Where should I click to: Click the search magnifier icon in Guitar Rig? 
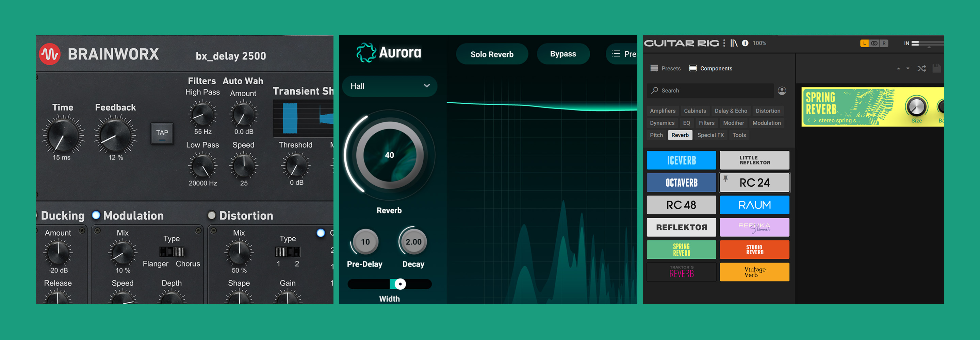[x=655, y=90]
